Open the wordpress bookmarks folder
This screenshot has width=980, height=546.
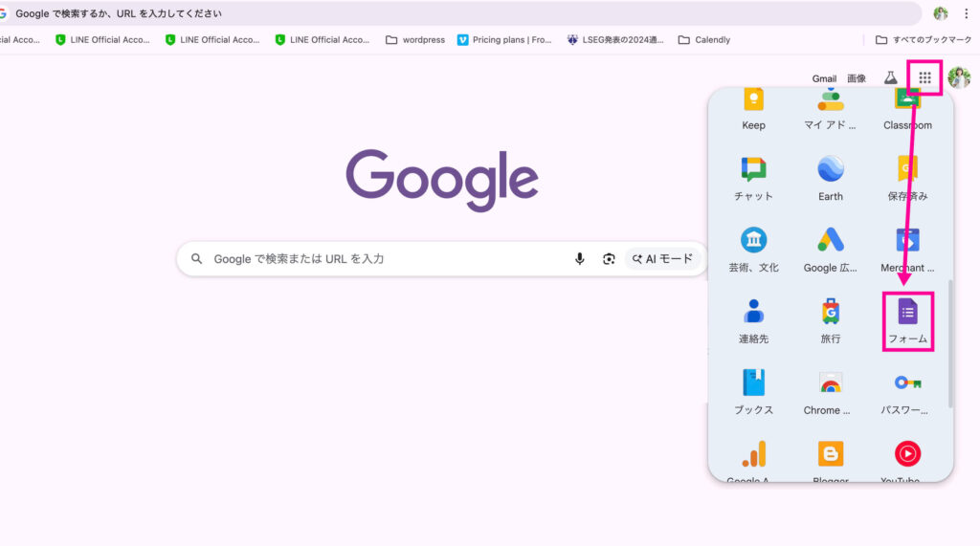point(415,40)
